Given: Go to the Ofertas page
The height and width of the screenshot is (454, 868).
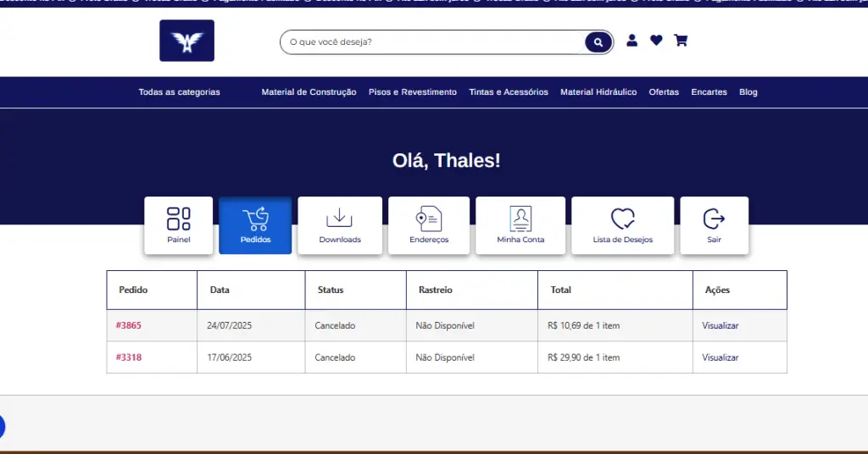Looking at the screenshot, I should click(664, 92).
